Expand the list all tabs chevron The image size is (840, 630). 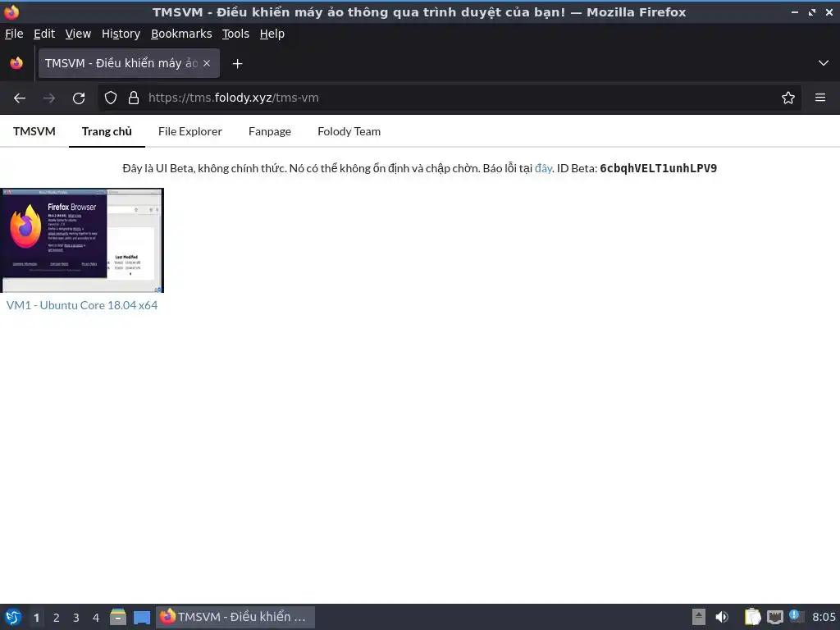tap(824, 63)
